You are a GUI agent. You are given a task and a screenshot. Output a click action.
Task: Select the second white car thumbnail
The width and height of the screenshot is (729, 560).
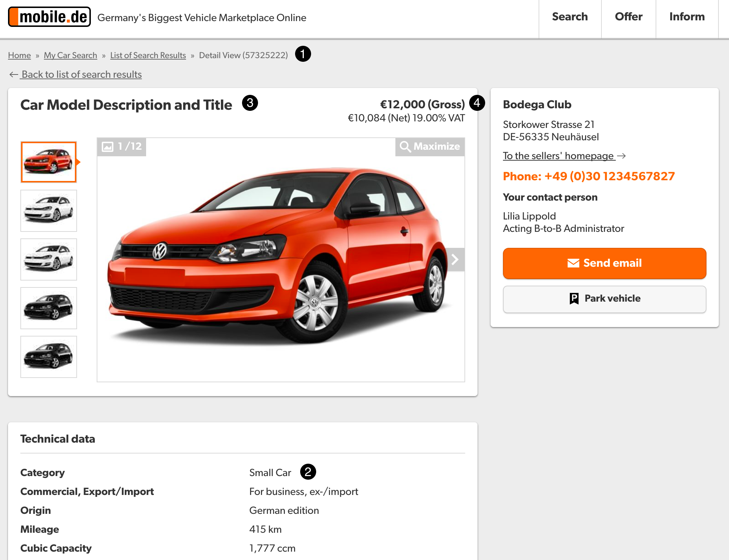coord(49,259)
